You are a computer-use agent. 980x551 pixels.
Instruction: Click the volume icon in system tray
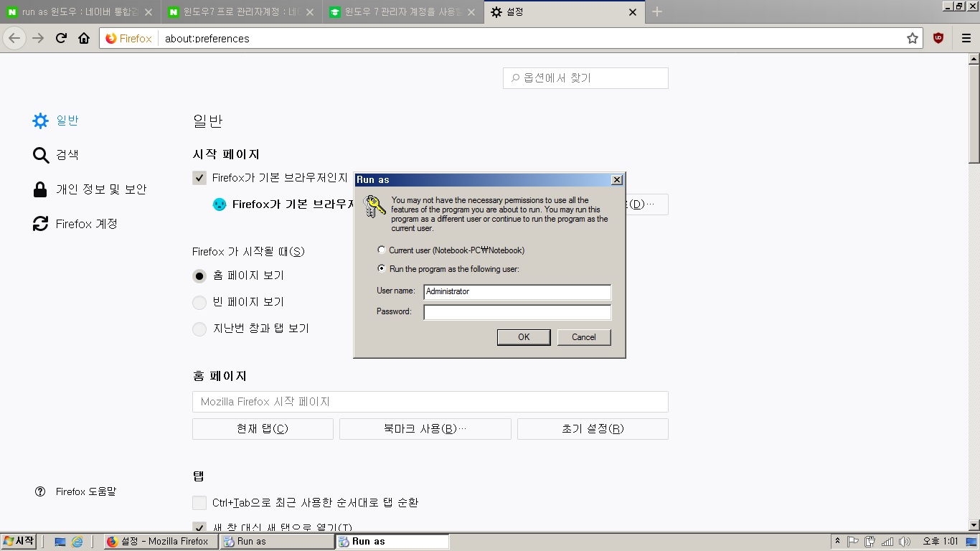pyautogui.click(x=904, y=542)
